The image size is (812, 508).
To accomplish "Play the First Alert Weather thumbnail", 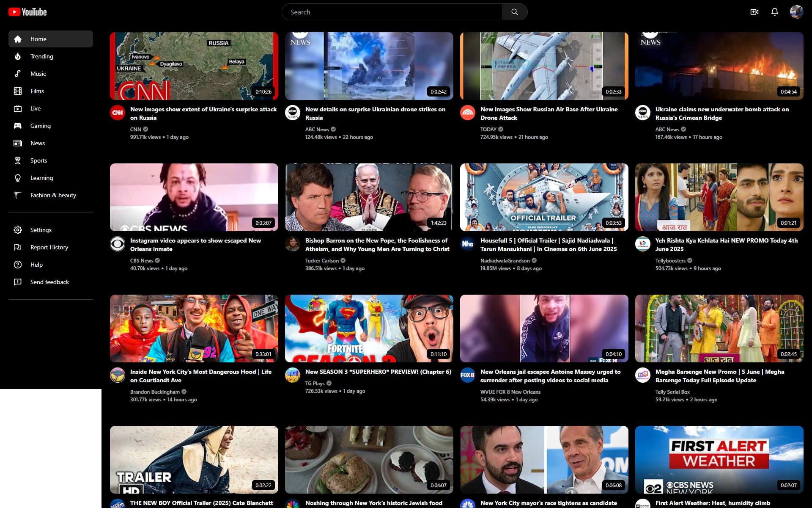I will (719, 460).
